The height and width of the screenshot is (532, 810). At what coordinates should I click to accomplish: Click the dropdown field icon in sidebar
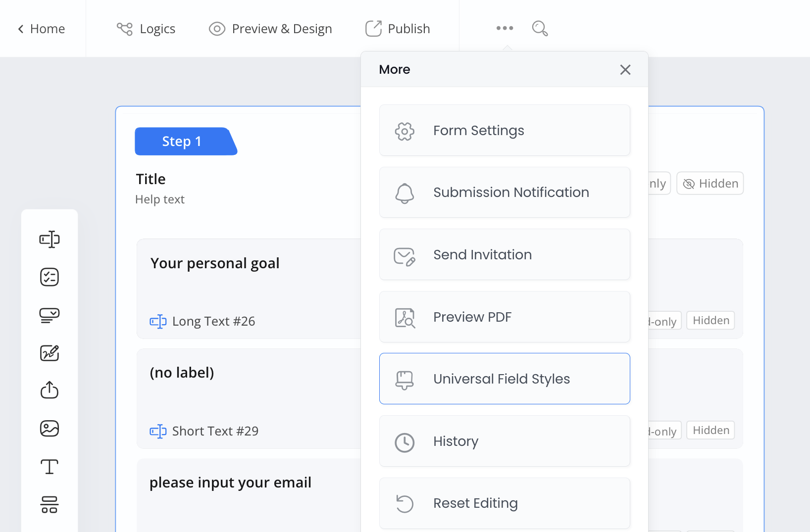(50, 315)
